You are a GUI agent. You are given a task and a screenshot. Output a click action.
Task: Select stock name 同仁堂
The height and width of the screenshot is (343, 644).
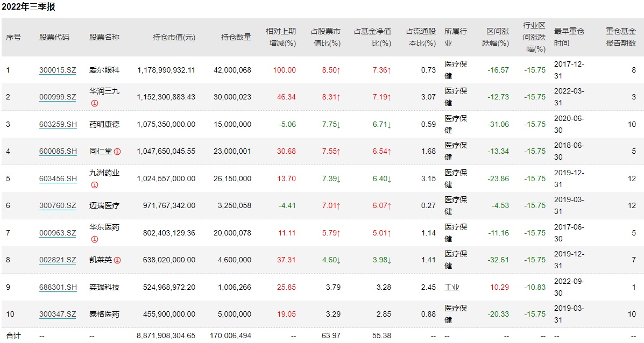click(101, 152)
